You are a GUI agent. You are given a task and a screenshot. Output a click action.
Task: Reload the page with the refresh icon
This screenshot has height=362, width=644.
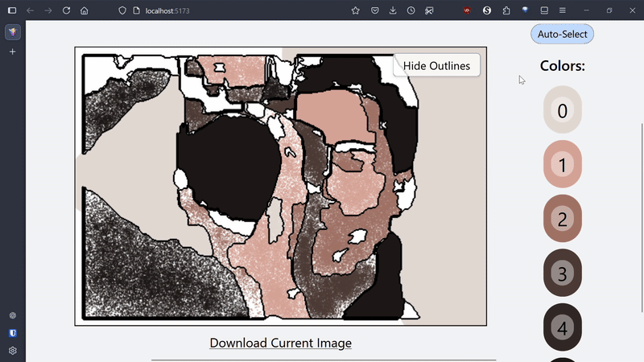(x=66, y=10)
